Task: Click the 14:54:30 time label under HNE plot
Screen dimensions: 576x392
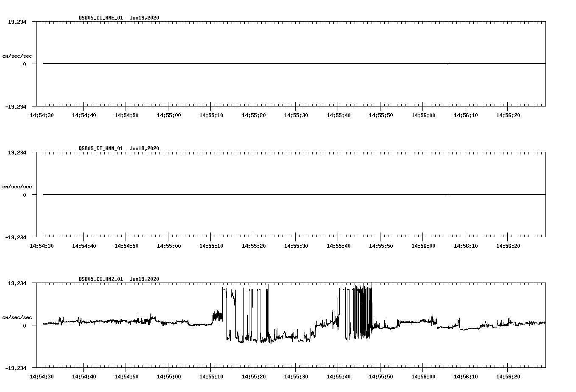Action: pyautogui.click(x=42, y=115)
